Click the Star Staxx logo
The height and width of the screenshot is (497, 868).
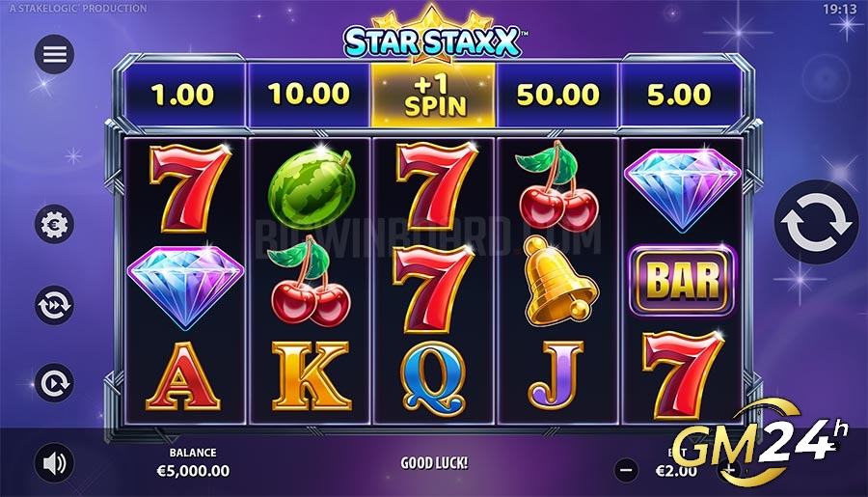coord(433,36)
